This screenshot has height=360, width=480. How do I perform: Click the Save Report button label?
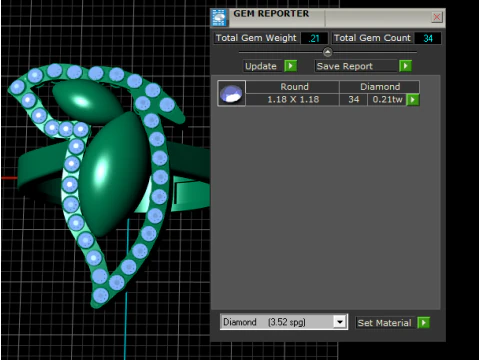(x=345, y=66)
